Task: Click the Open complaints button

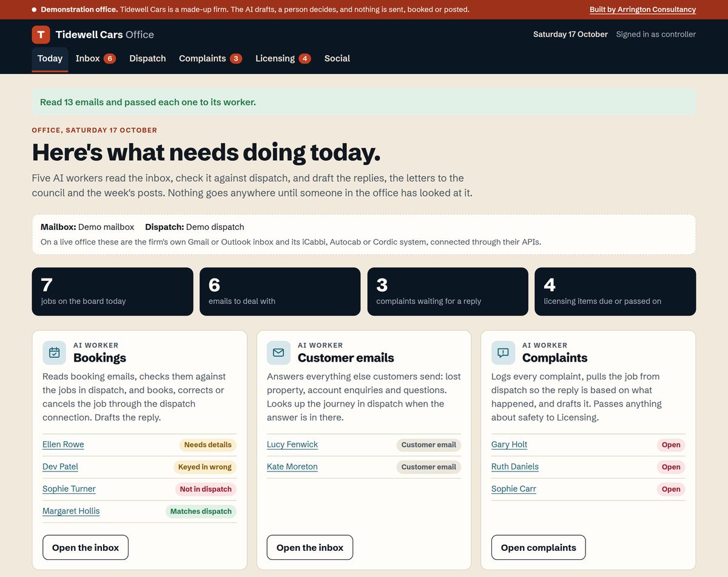Action: tap(539, 547)
